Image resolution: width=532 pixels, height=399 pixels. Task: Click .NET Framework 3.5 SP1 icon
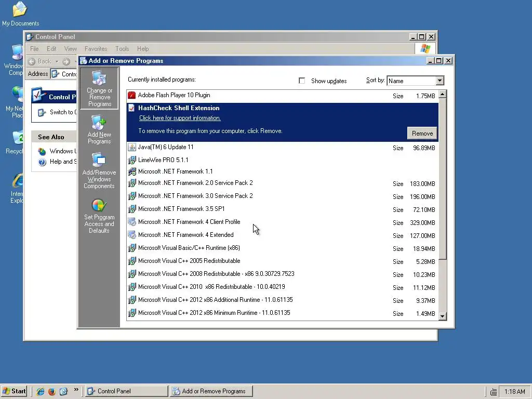[131, 209]
